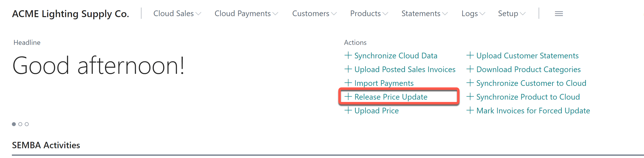Click the plus icon beside Synchronize Cloud Data
The width and height of the screenshot is (644, 158).
(x=348, y=55)
